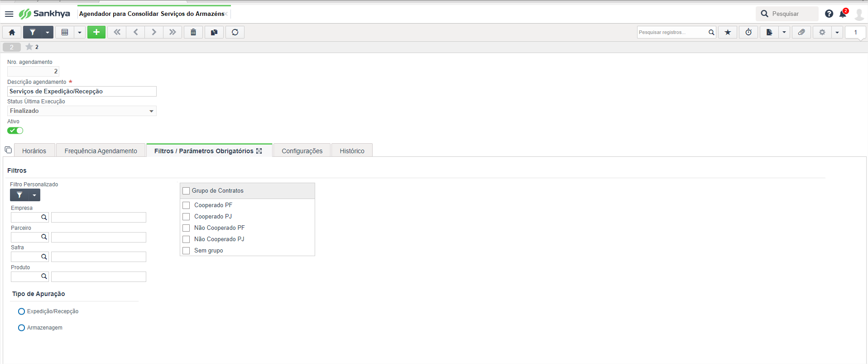Image resolution: width=868 pixels, height=364 pixels.
Task: Go to the last record
Action: (x=173, y=32)
